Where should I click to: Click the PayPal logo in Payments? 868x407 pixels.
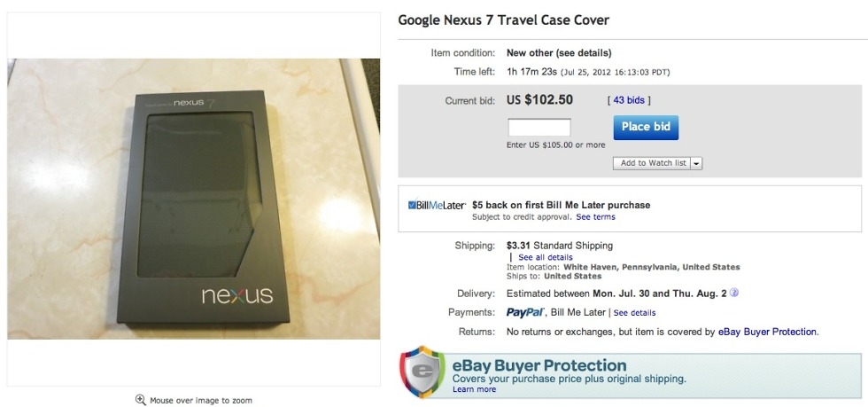coord(524,313)
